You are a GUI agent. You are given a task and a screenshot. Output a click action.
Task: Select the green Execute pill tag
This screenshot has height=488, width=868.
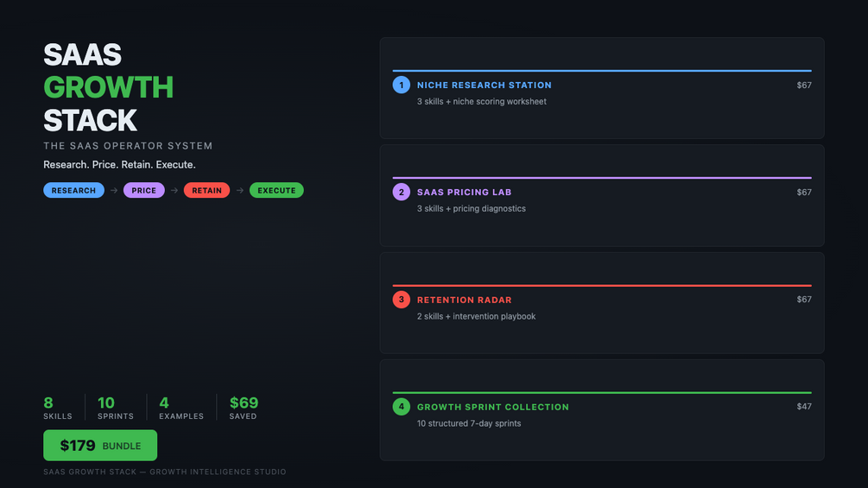[276, 191]
